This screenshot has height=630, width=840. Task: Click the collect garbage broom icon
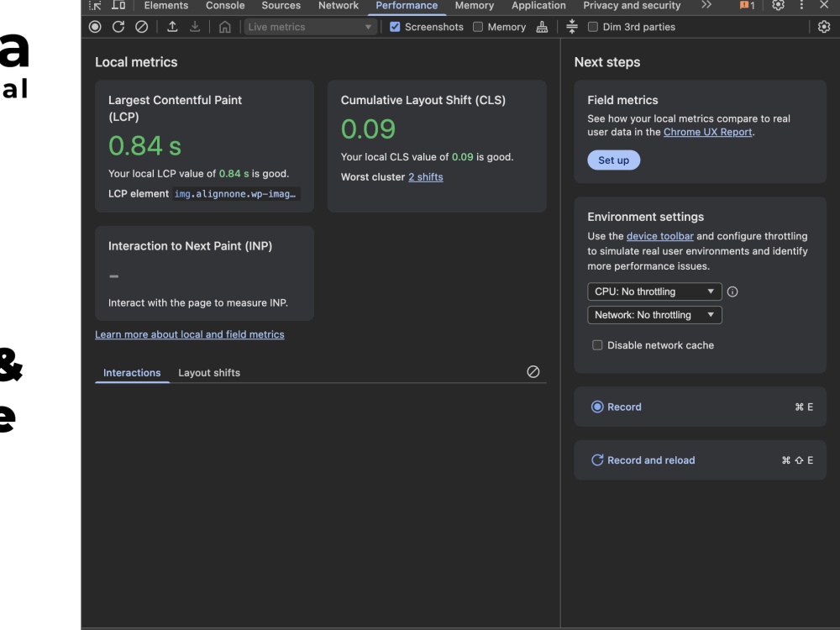click(x=542, y=27)
